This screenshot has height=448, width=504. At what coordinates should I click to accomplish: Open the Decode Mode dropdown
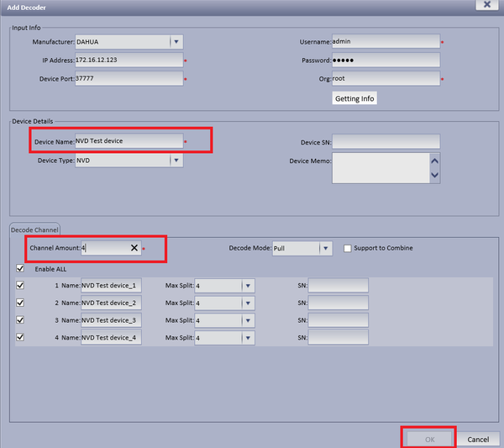[x=326, y=248]
